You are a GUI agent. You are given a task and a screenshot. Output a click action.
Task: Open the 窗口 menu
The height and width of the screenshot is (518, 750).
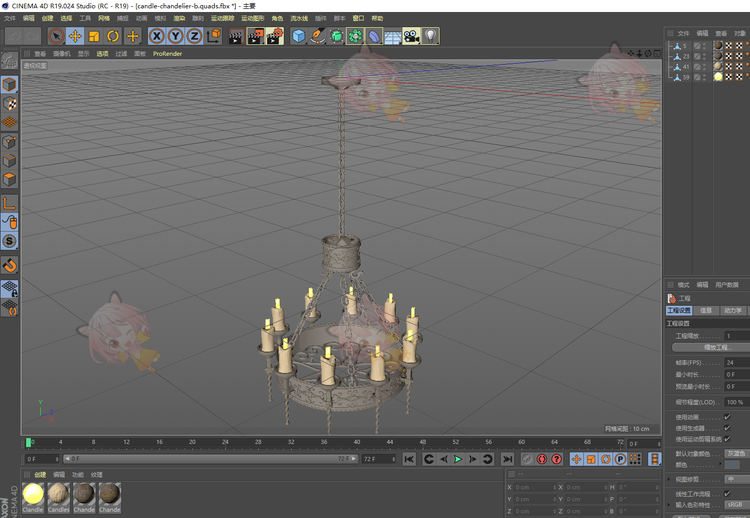(x=358, y=18)
